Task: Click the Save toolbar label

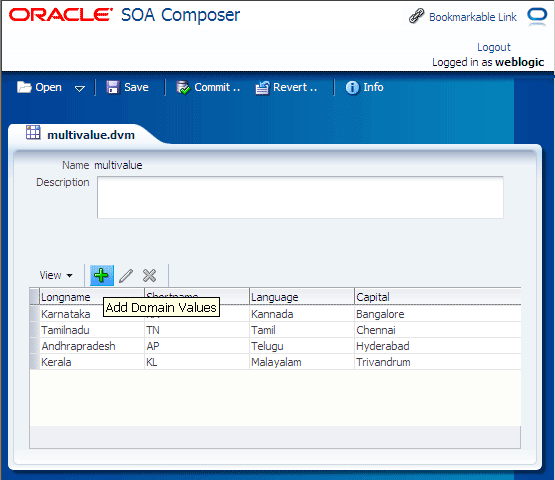Action: [x=136, y=87]
